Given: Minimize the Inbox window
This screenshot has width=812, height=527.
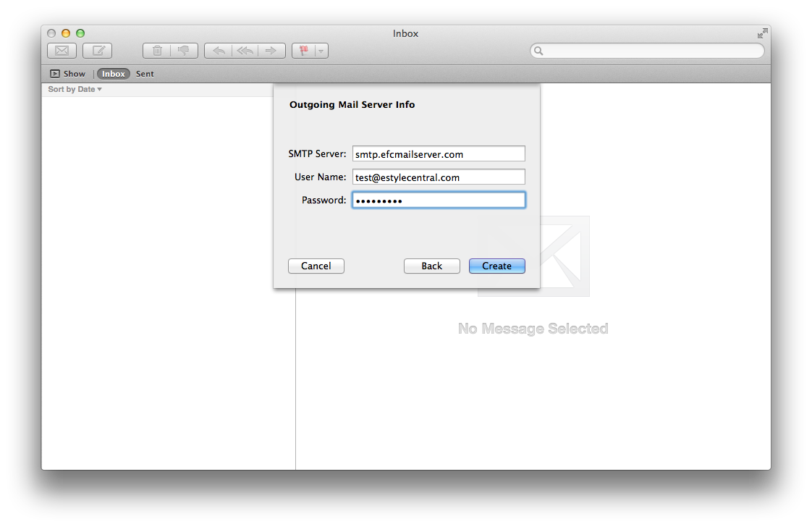Looking at the screenshot, I should tap(66, 33).
